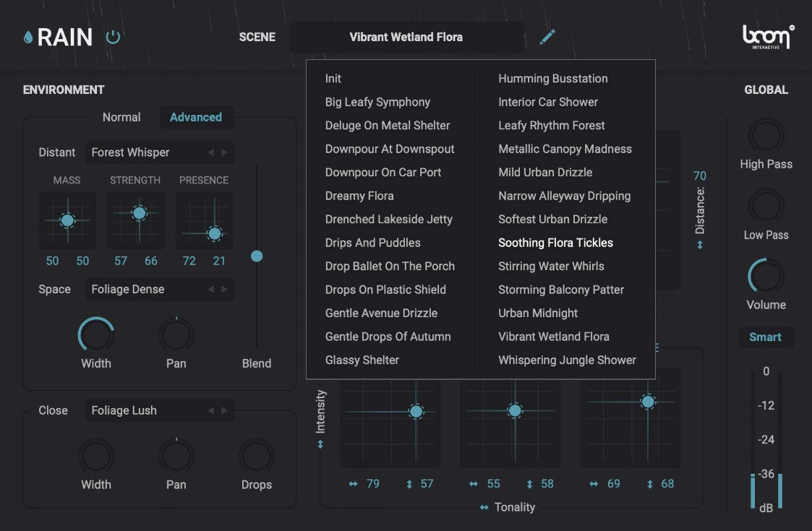This screenshot has height=531, width=812.
Task: Click the Vibrant Wetland Flora scene selector
Action: pos(406,36)
